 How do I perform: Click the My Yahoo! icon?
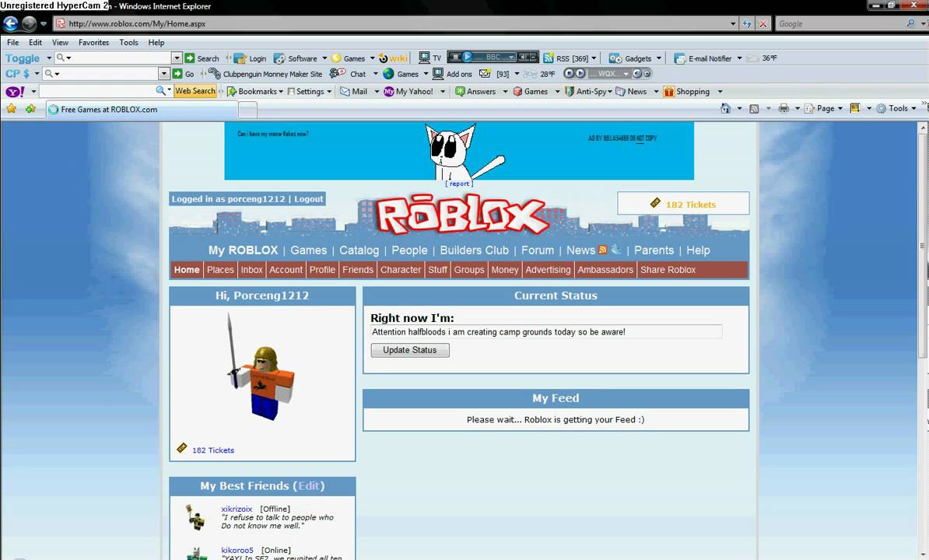coord(389,91)
